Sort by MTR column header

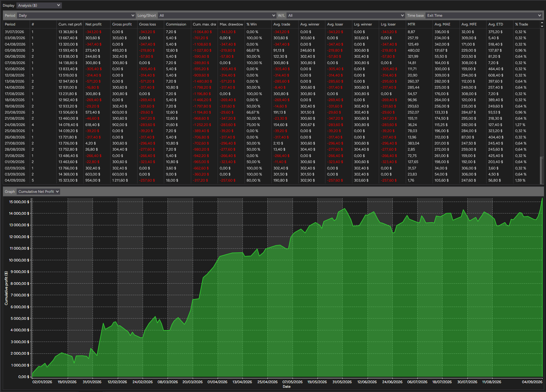pos(419,24)
